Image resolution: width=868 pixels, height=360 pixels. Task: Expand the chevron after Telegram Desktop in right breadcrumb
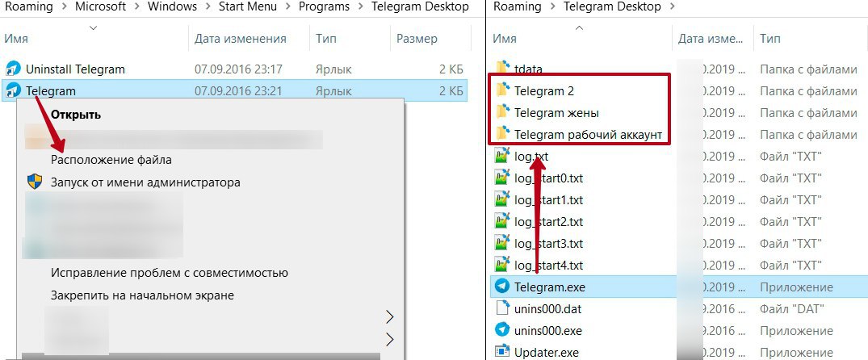coord(672,7)
